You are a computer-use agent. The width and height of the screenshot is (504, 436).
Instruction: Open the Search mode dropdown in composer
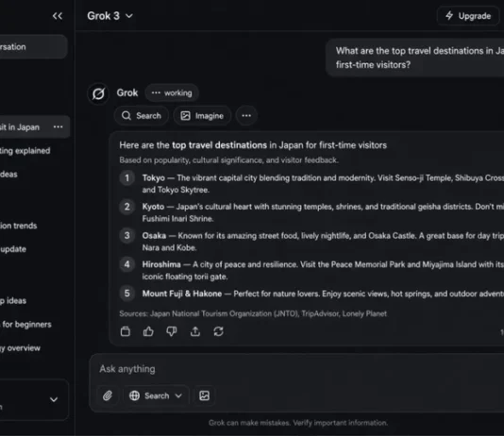pos(156,395)
